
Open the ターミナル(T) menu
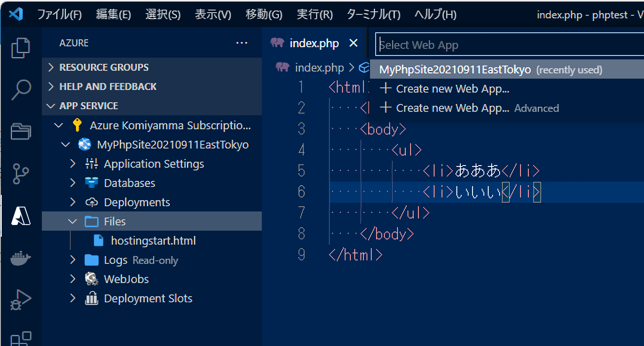click(x=373, y=14)
